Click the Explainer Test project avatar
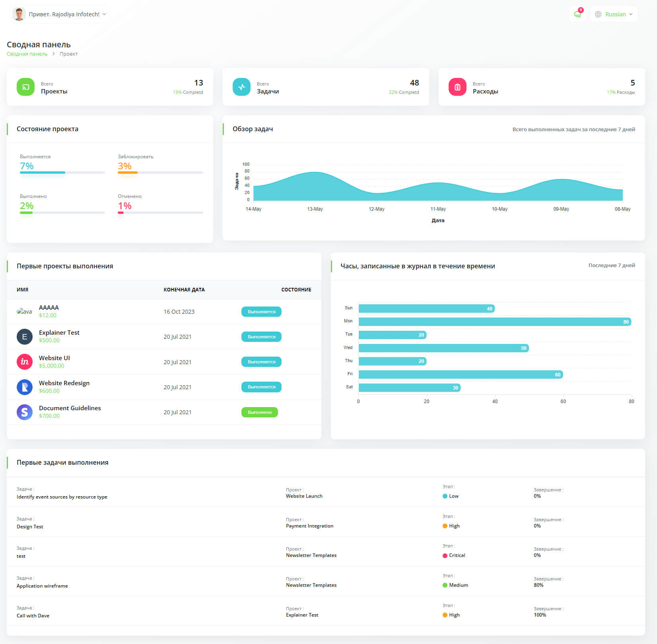 point(25,337)
